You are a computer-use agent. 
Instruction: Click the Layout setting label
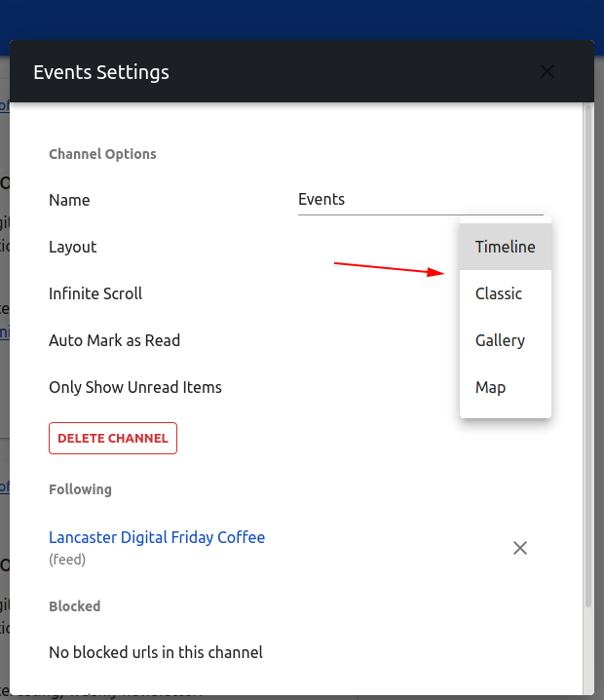73,247
